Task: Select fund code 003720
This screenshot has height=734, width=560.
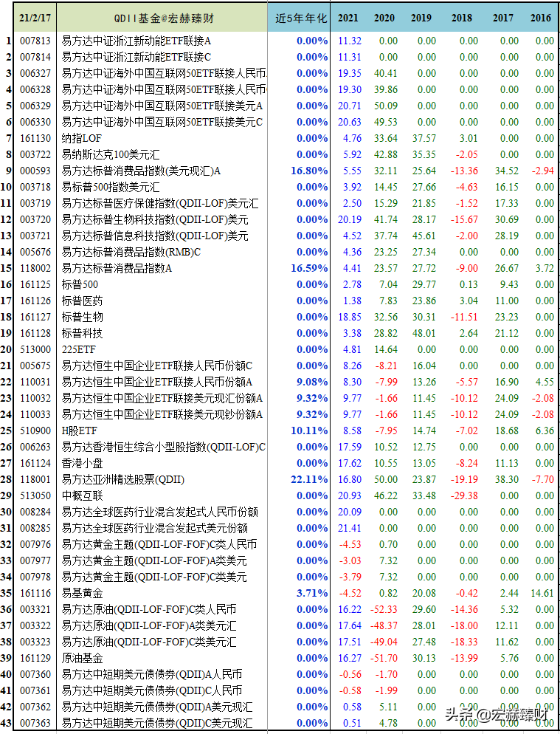Action: tap(35, 219)
